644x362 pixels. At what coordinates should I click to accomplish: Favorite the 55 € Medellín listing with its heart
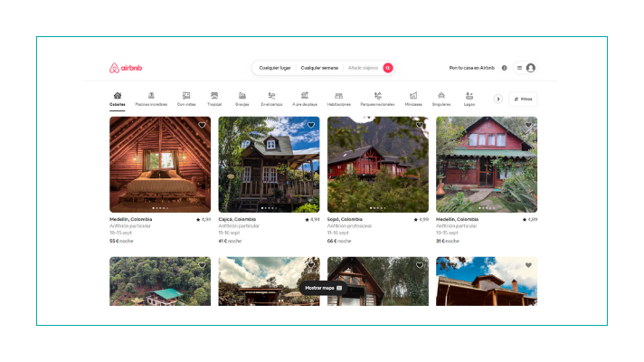pyautogui.click(x=202, y=125)
